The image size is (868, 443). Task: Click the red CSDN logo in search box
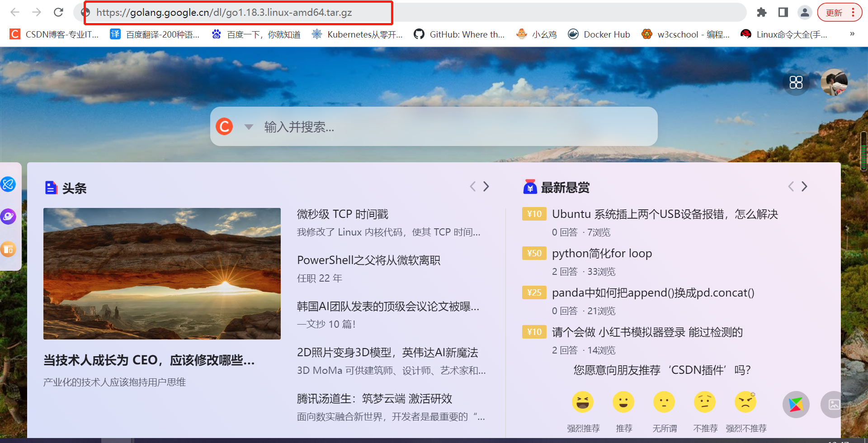click(224, 127)
